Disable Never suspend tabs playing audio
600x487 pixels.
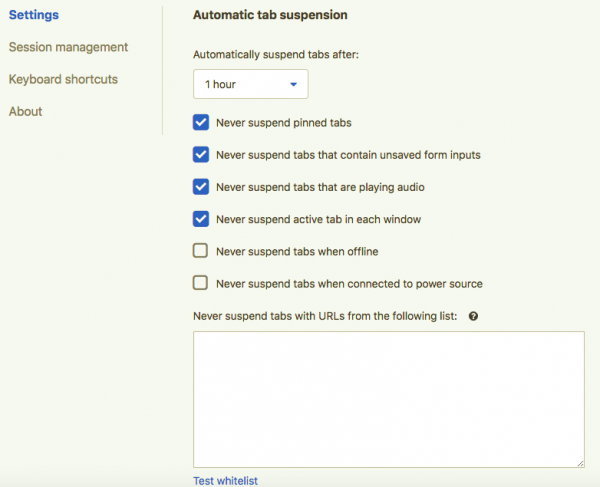click(200, 187)
